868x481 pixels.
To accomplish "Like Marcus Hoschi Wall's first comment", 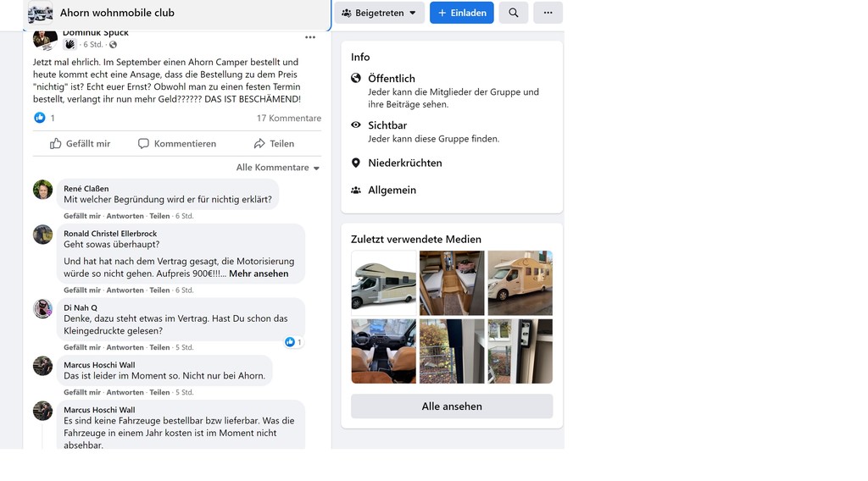I will coord(82,393).
